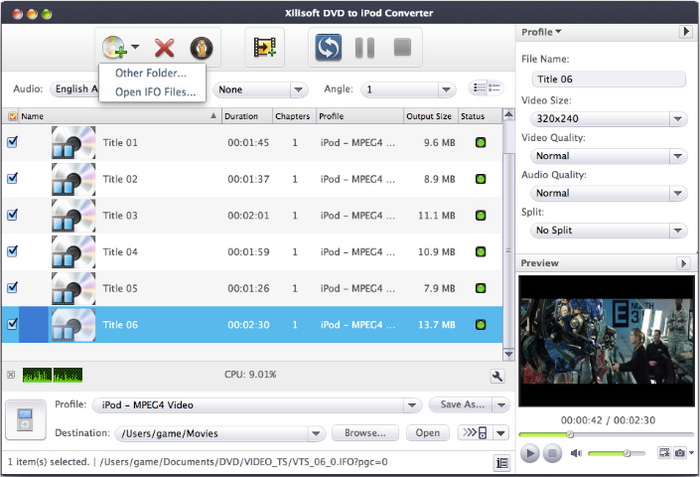Screen dimensions: 700x477
Task: Collapse the Profile panel arrow
Action: 686,32
